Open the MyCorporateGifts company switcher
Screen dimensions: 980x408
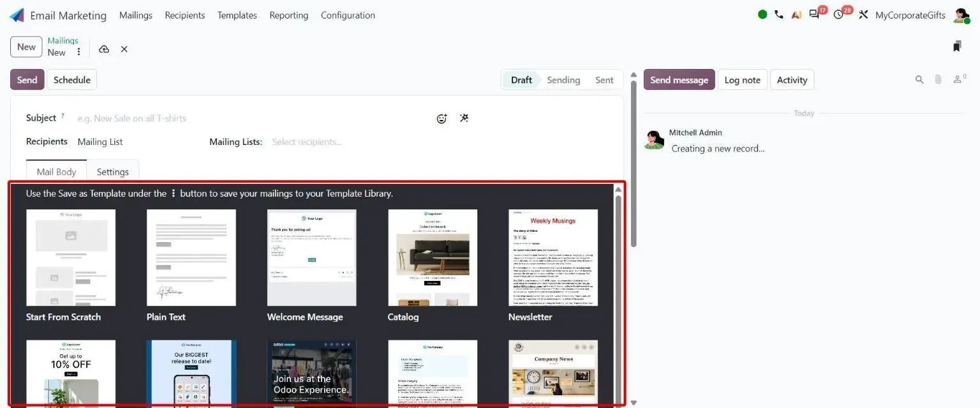click(x=910, y=15)
